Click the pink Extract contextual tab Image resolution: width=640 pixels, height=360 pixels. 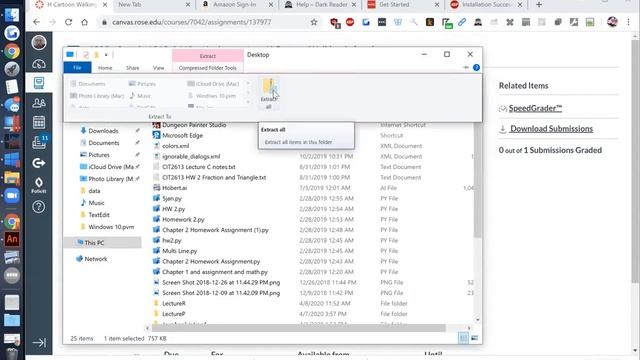[x=207, y=56]
